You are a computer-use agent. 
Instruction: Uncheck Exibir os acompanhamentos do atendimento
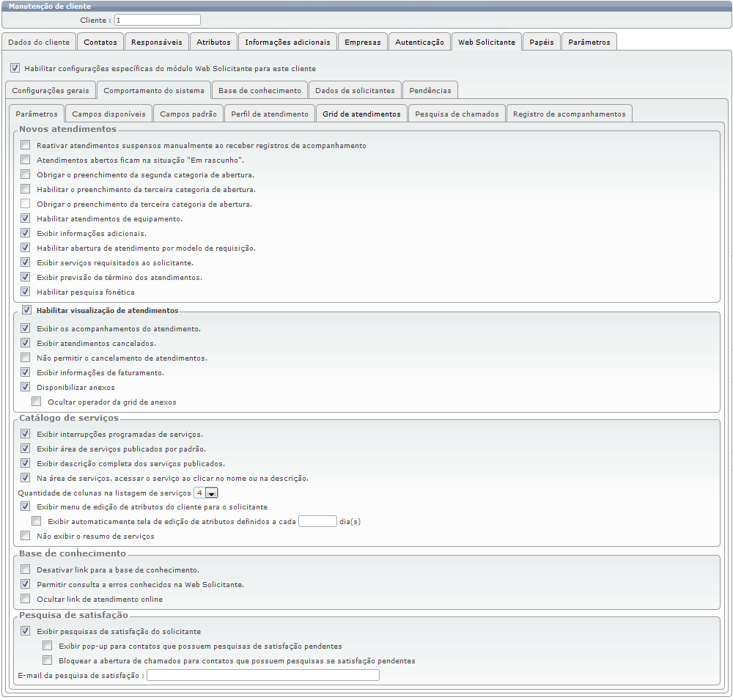click(x=25, y=328)
